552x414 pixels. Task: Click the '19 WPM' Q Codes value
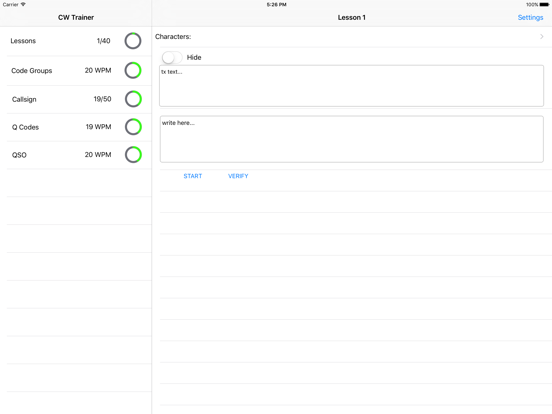(x=99, y=127)
